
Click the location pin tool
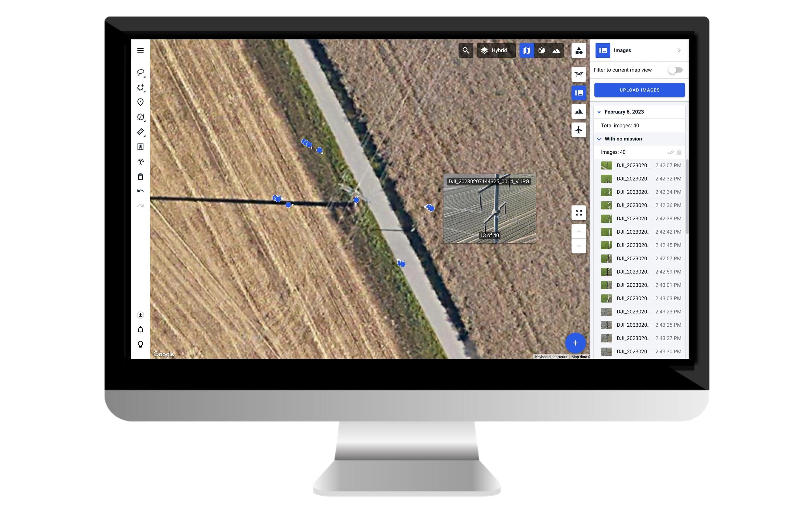[141, 102]
